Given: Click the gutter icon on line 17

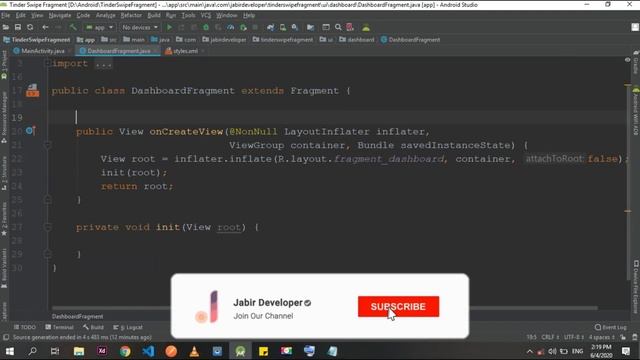Looking at the screenshot, I should [x=32, y=91].
